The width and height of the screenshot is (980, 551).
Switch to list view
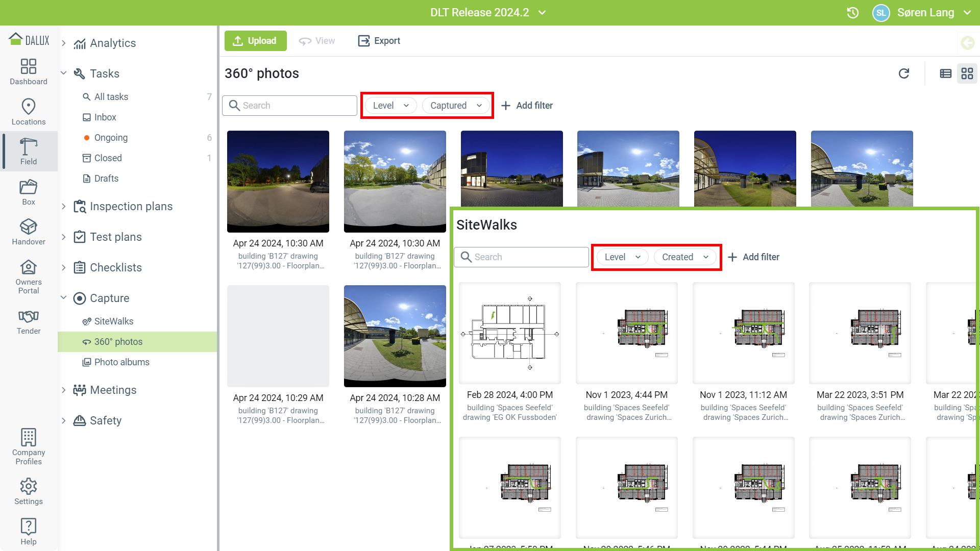(946, 73)
